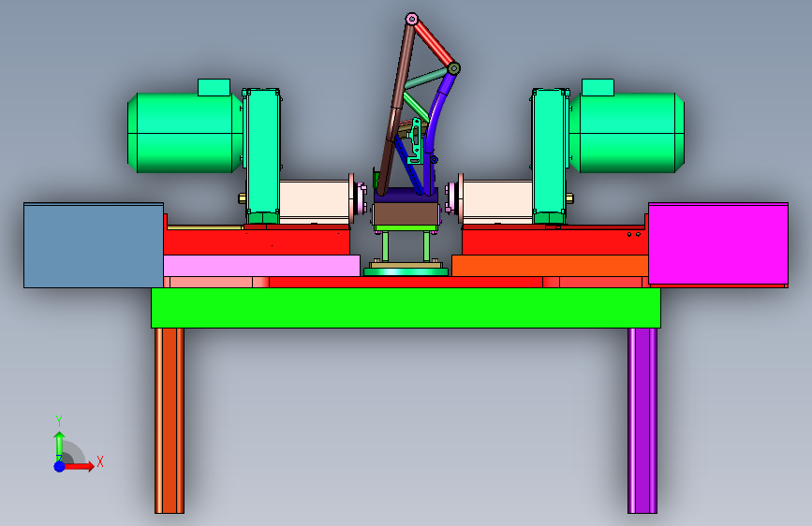This screenshot has width=812, height=526.
Task: Select the orange left table leg
Action: coord(170,421)
